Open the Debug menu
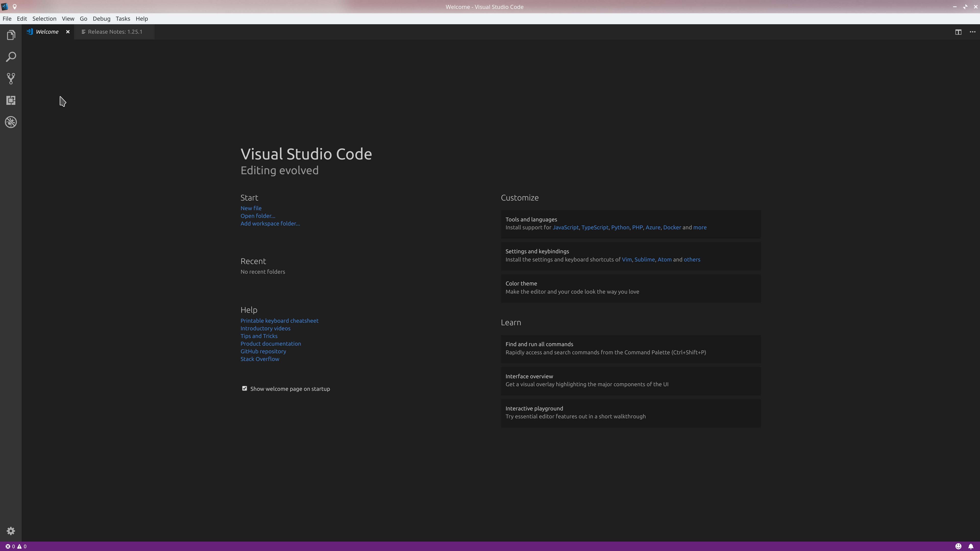 [101, 18]
